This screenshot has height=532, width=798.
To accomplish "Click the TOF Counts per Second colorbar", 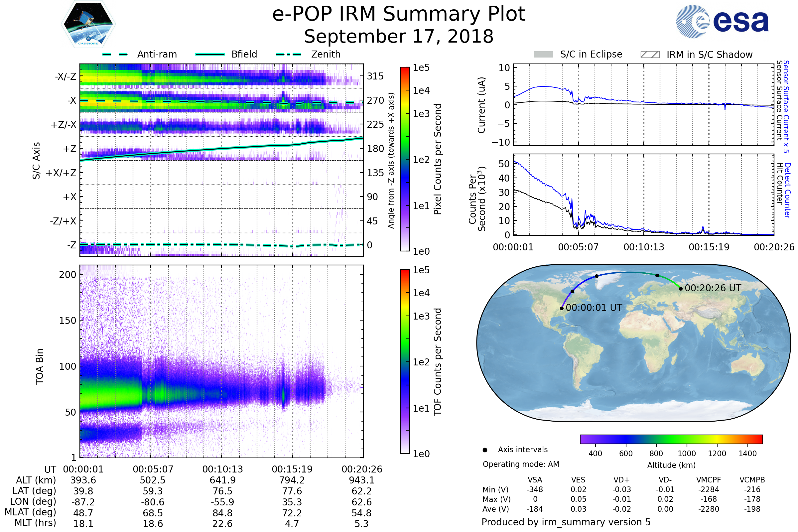I will coord(405,361).
